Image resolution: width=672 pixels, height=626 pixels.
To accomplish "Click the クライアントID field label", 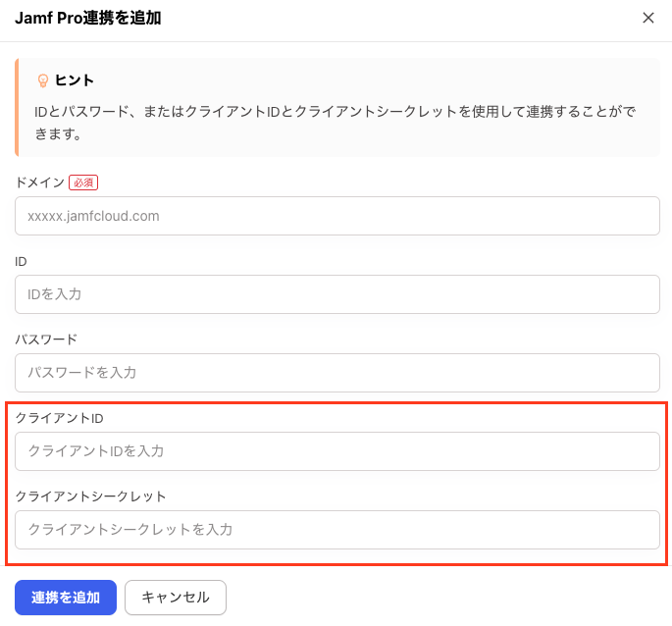I will (x=59, y=418).
